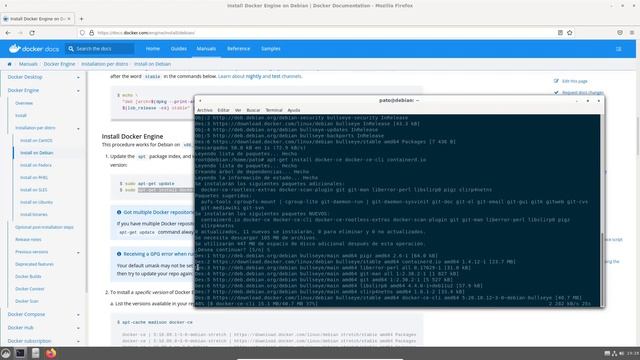Expand the Docker Hub sidebar section
The image size is (640, 360).
[78, 328]
